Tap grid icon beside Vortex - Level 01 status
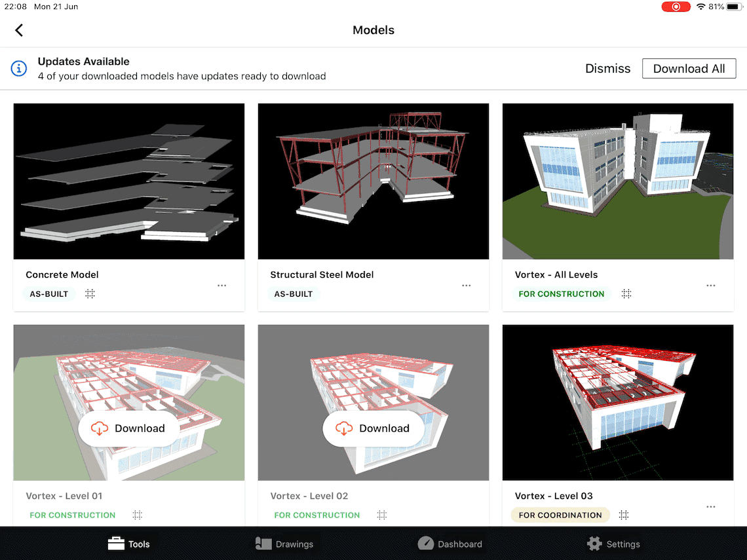The height and width of the screenshot is (560, 747). point(138,515)
